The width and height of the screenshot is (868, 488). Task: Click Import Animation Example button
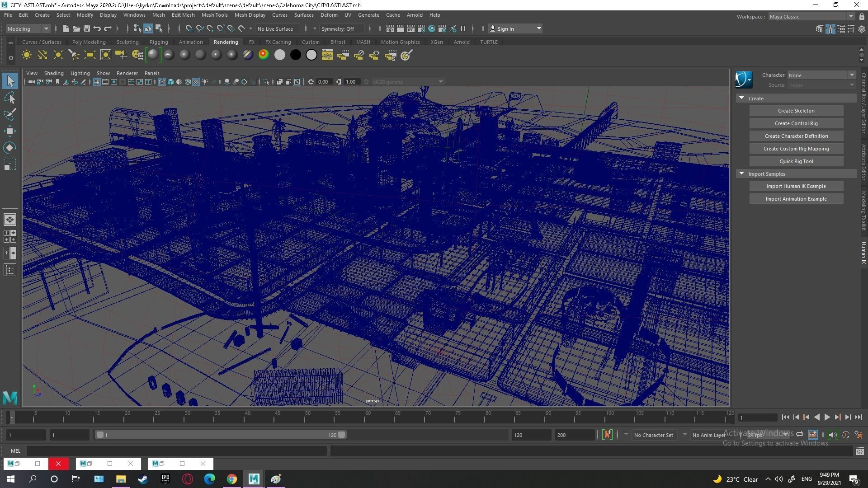click(796, 199)
